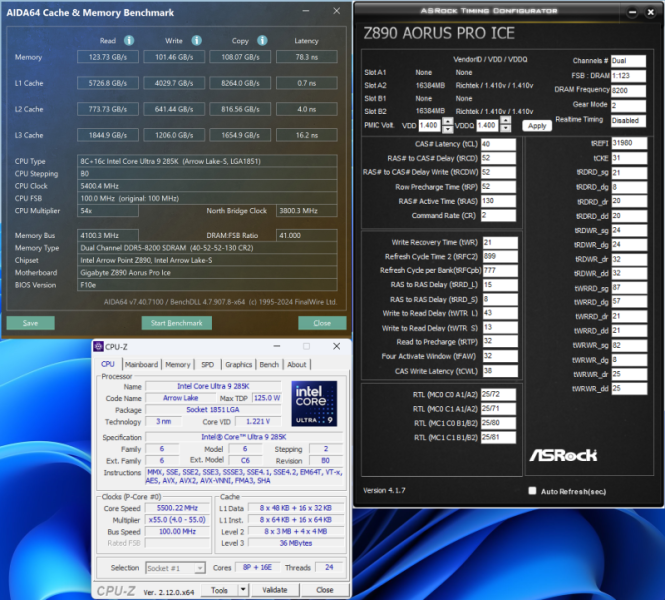Open the Tools dropdown arrow in CPU-Z

tap(243, 590)
